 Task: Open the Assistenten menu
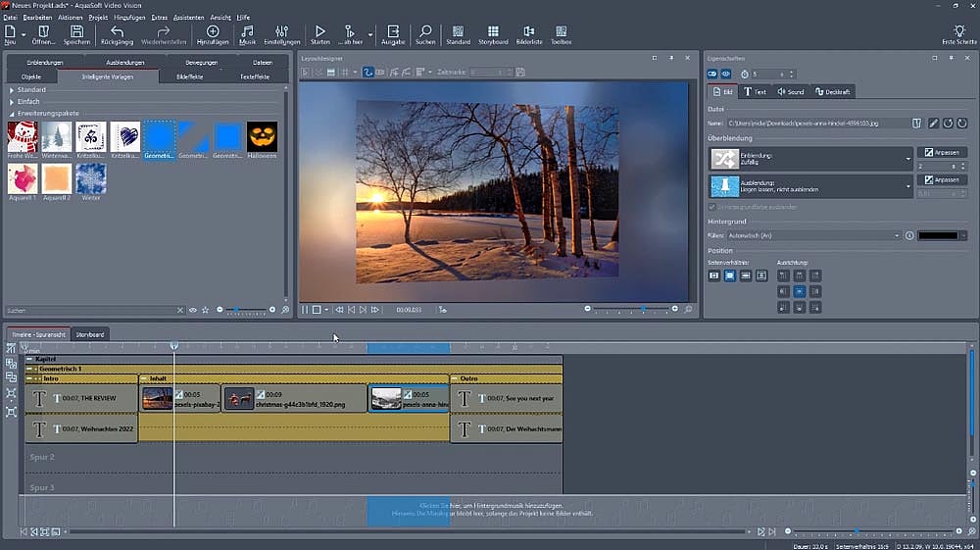click(x=188, y=18)
